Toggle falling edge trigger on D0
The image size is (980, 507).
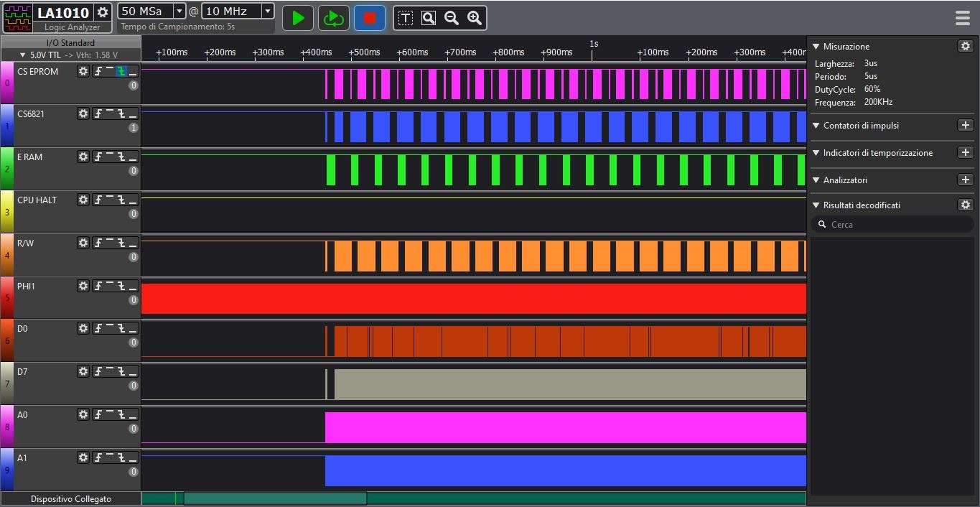[121, 328]
